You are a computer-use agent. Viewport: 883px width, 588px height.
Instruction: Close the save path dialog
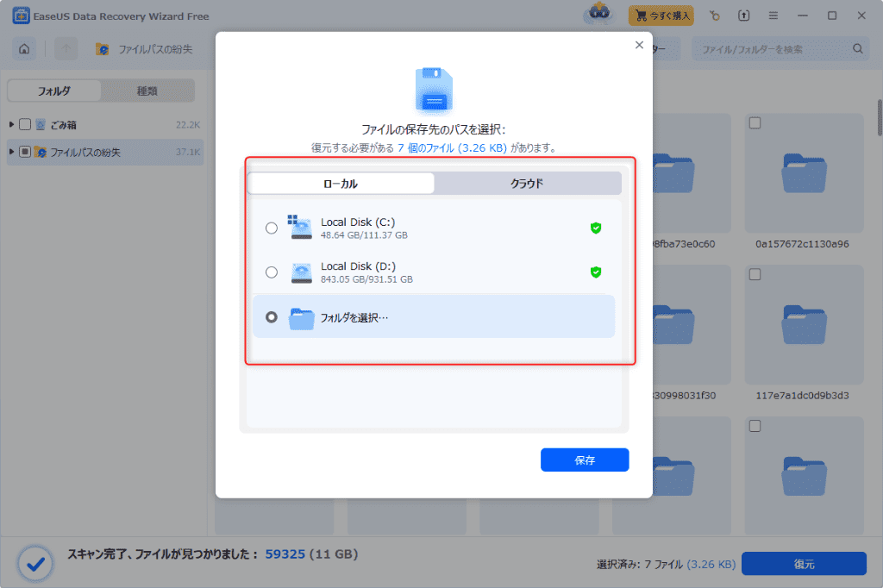coord(639,45)
